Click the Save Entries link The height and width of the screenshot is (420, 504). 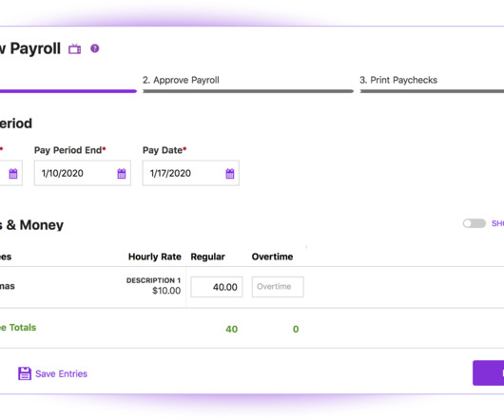(x=61, y=373)
